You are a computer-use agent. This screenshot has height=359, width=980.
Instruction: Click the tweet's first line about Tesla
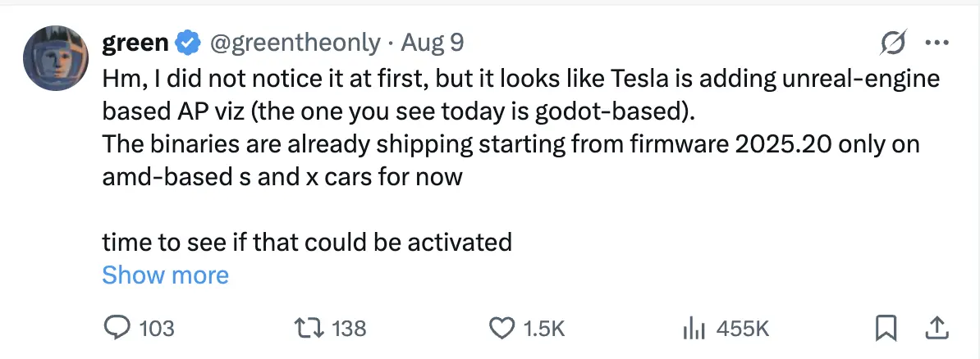[520, 80]
